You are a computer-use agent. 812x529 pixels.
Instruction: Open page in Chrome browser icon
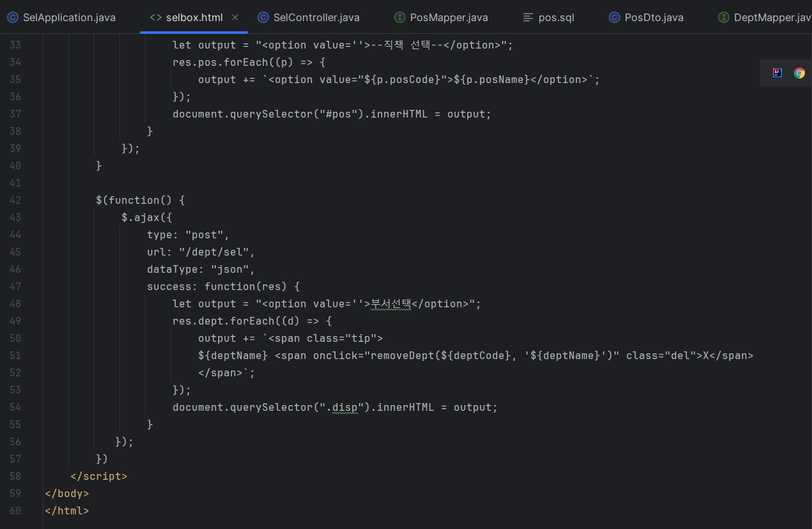pos(799,73)
